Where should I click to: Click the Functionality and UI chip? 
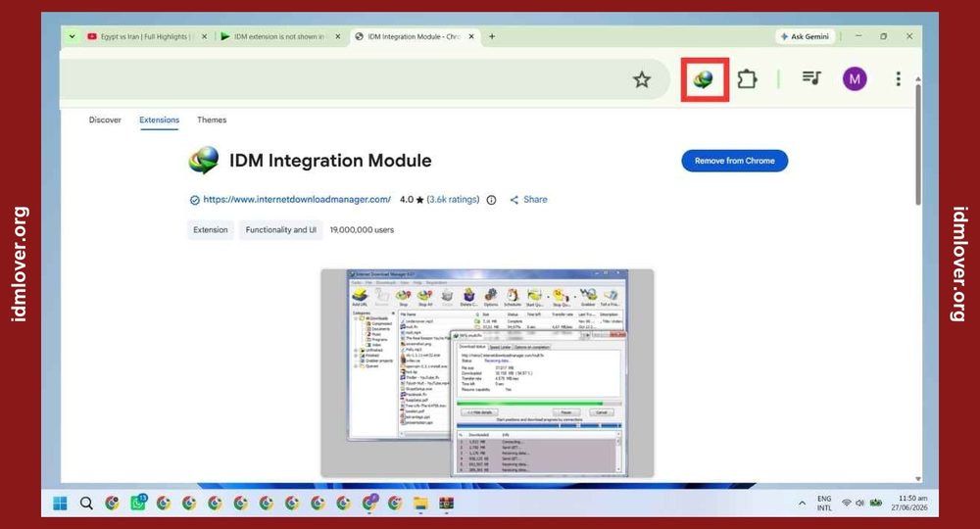280,230
